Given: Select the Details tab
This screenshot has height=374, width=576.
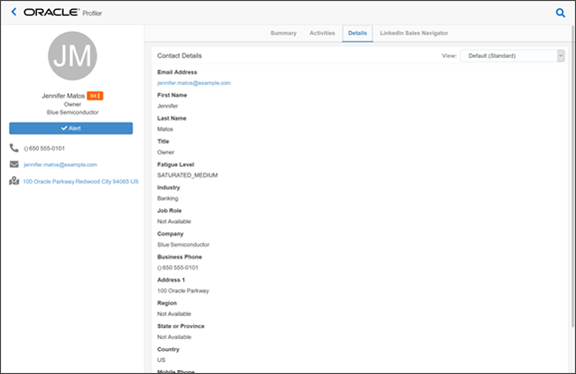Looking at the screenshot, I should 357,33.
